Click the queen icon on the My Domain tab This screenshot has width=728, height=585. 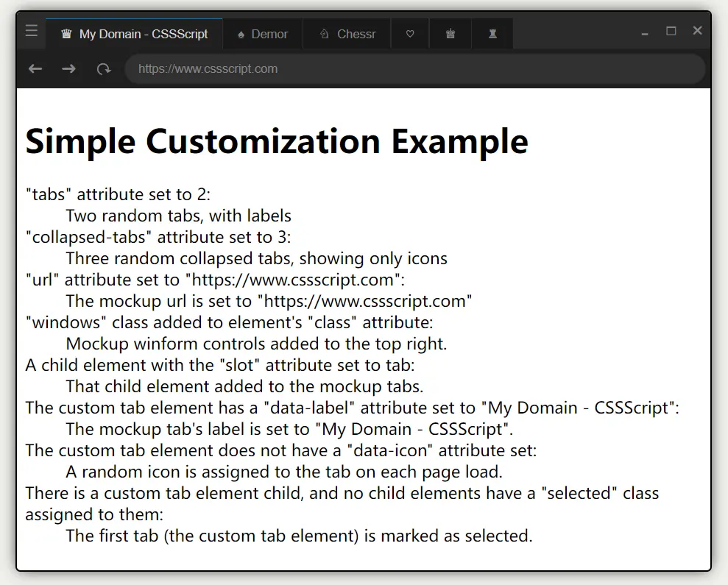pyautogui.click(x=67, y=34)
